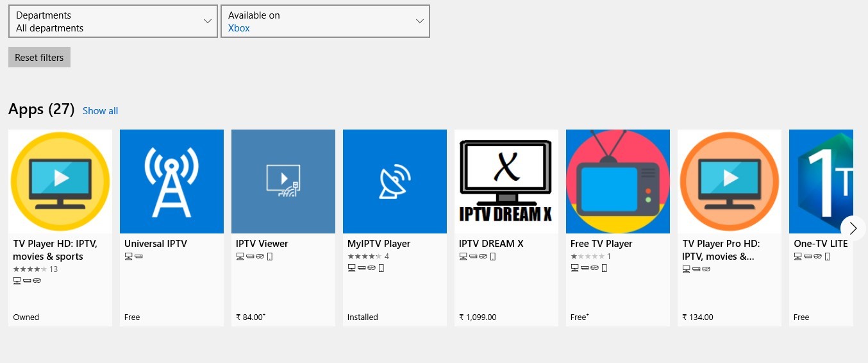Image resolution: width=868 pixels, height=363 pixels.
Task: Open MyIPTV Player satellite dish icon
Action: coord(395,181)
